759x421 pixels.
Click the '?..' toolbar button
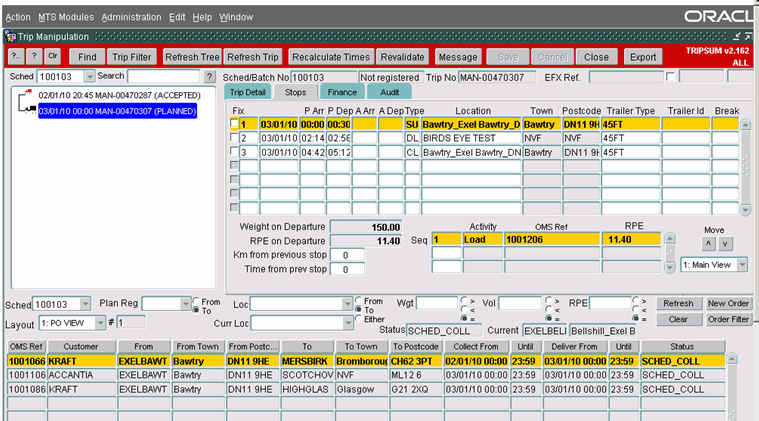point(16,56)
